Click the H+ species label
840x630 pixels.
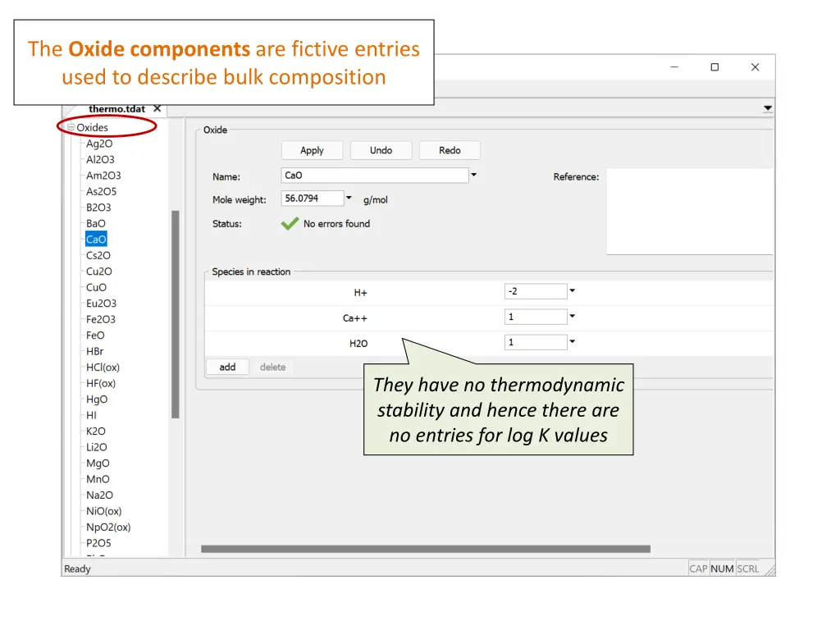click(361, 293)
